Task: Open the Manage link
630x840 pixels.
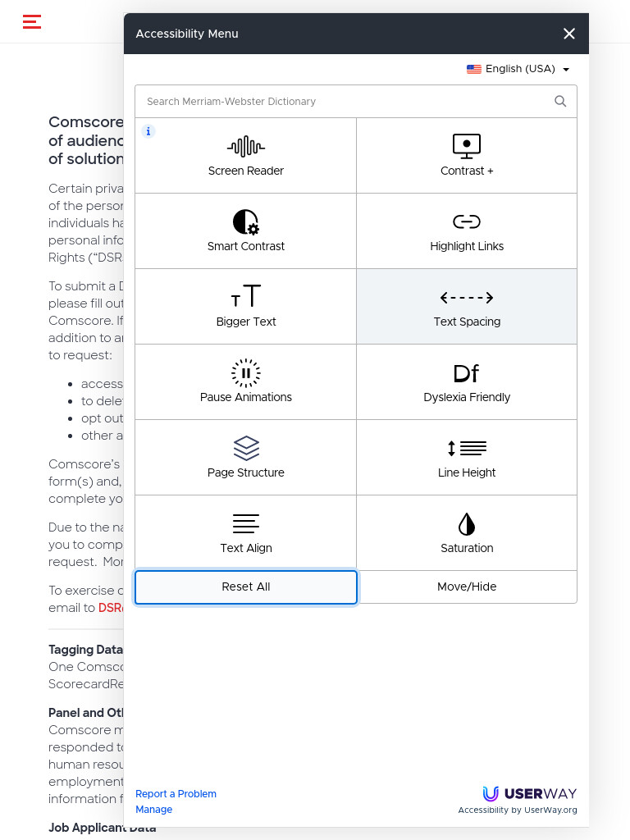Action: (153, 810)
